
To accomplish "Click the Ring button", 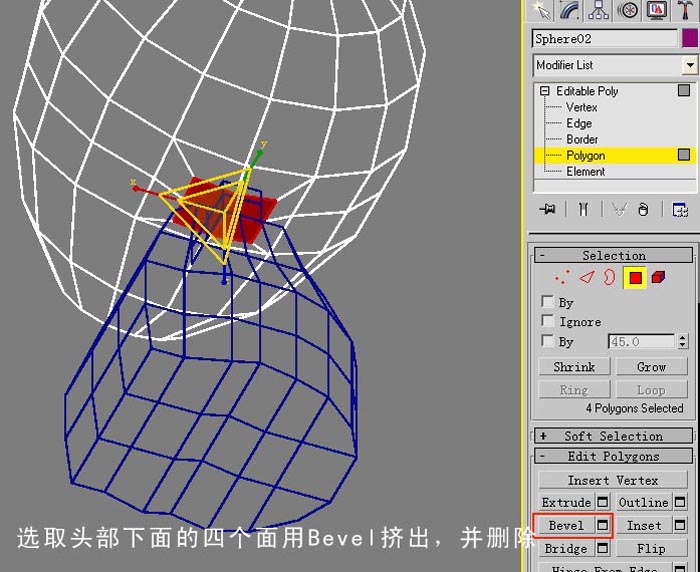I will click(574, 390).
